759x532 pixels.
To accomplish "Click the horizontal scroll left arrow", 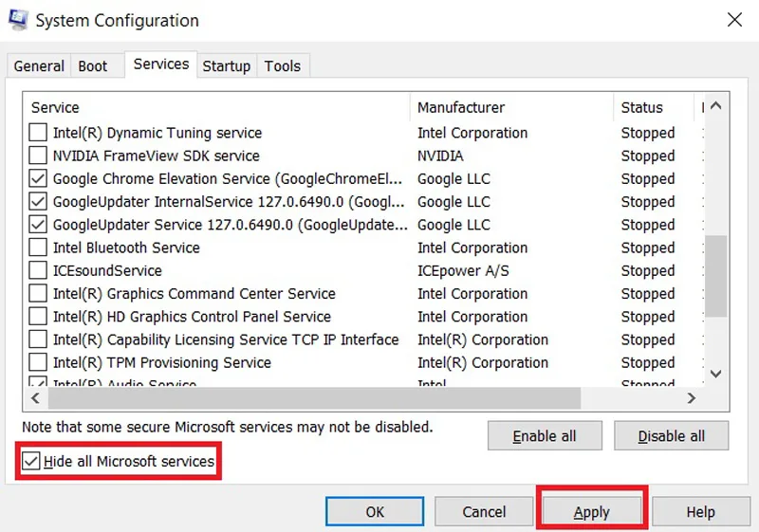I will pyautogui.click(x=35, y=398).
